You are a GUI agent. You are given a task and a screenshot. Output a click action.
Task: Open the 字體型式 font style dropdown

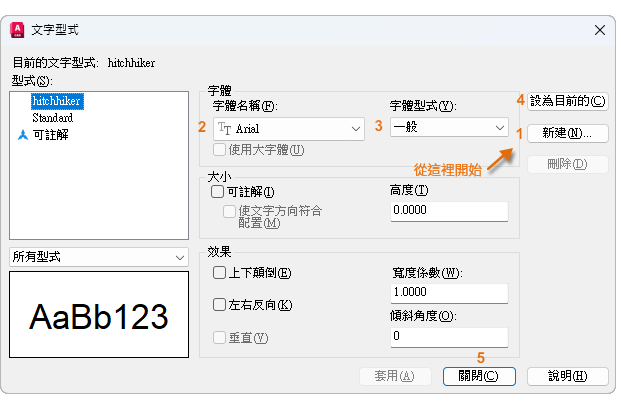pos(499,128)
